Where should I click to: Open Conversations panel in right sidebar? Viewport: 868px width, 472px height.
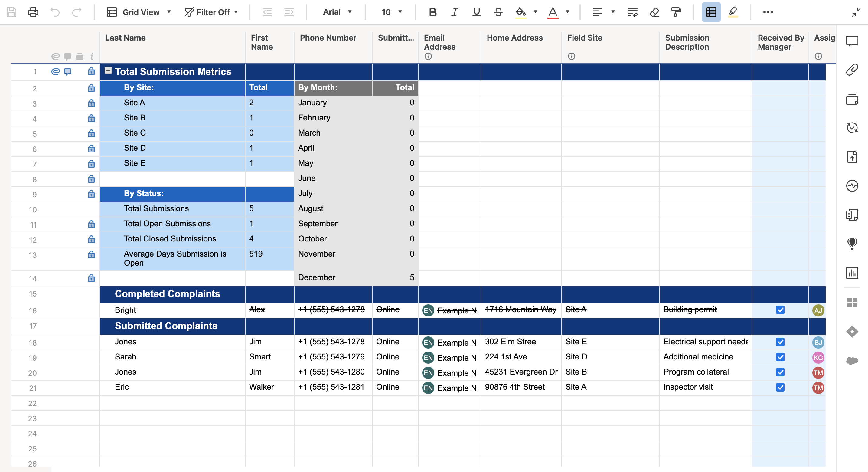pyautogui.click(x=852, y=41)
